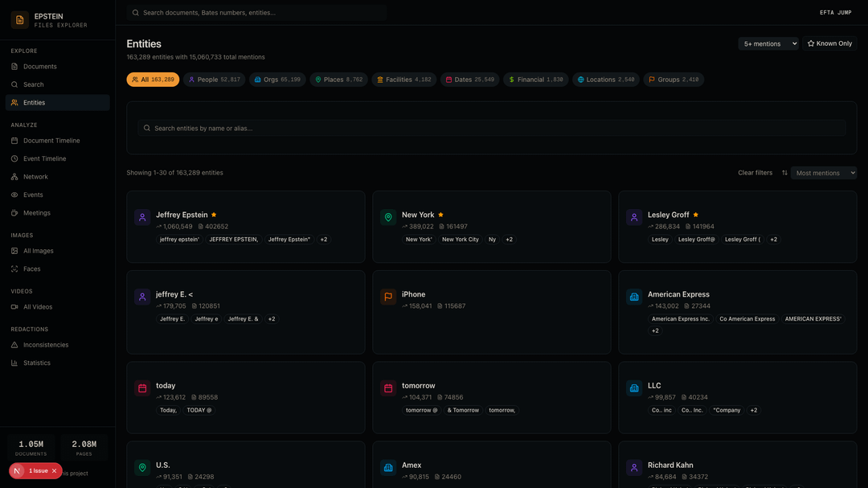Click the Epstein Files Explorer logo icon

coord(19,20)
